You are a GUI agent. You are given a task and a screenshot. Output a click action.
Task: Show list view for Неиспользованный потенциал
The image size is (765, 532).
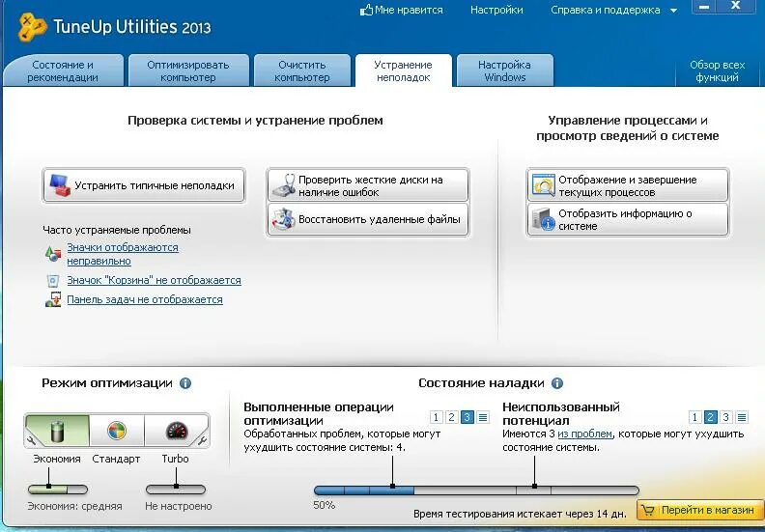tap(742, 417)
